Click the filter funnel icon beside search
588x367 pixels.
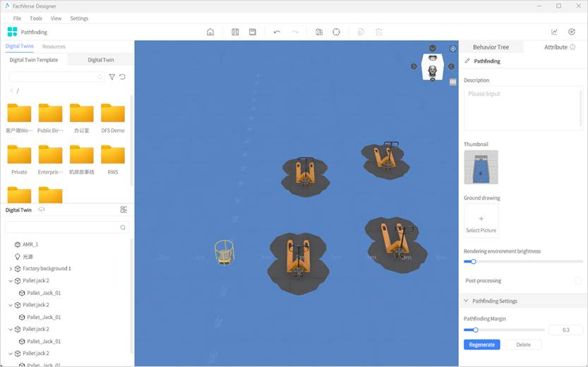pos(112,77)
